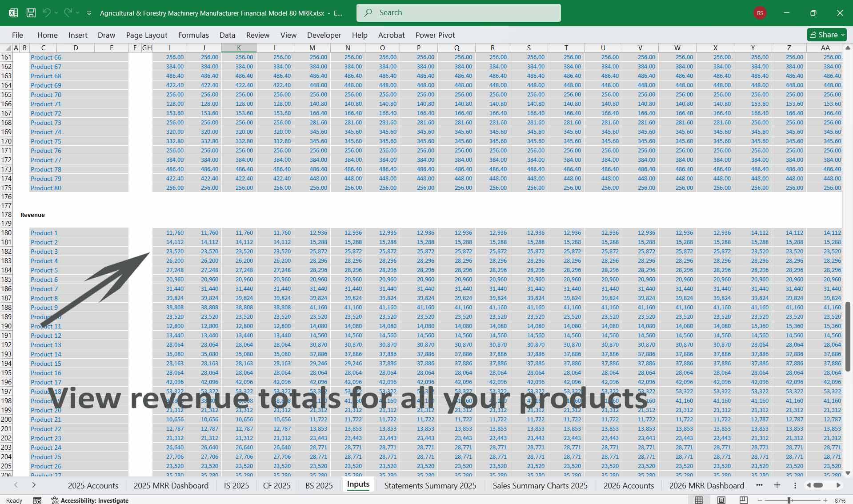Click Accessibility: Investigate in status bar
This screenshot has height=504, width=853.
[x=90, y=500]
